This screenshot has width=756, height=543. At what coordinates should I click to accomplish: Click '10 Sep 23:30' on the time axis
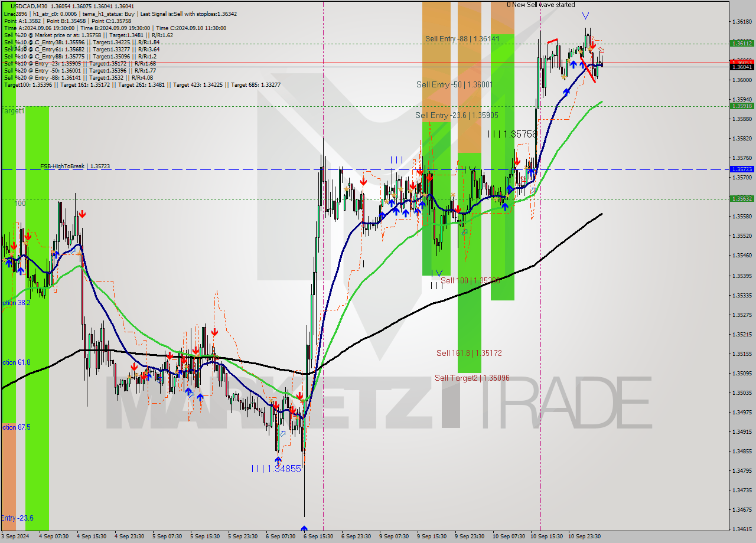[x=584, y=537]
